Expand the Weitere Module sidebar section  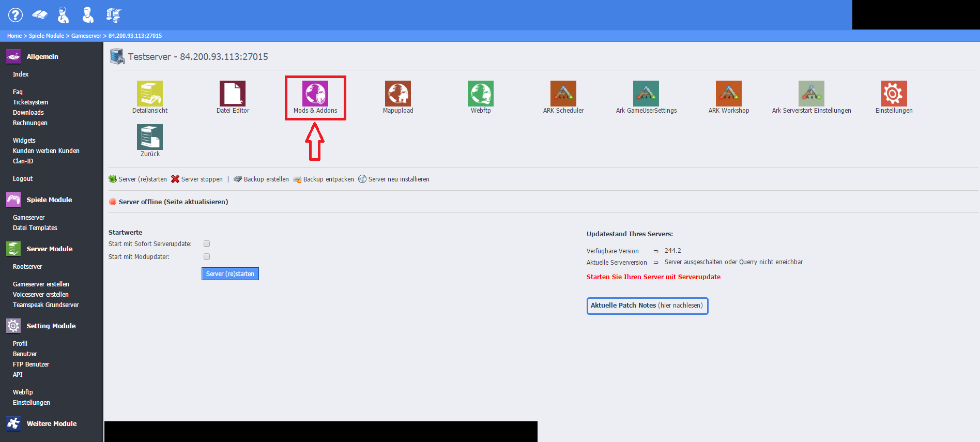[51, 423]
